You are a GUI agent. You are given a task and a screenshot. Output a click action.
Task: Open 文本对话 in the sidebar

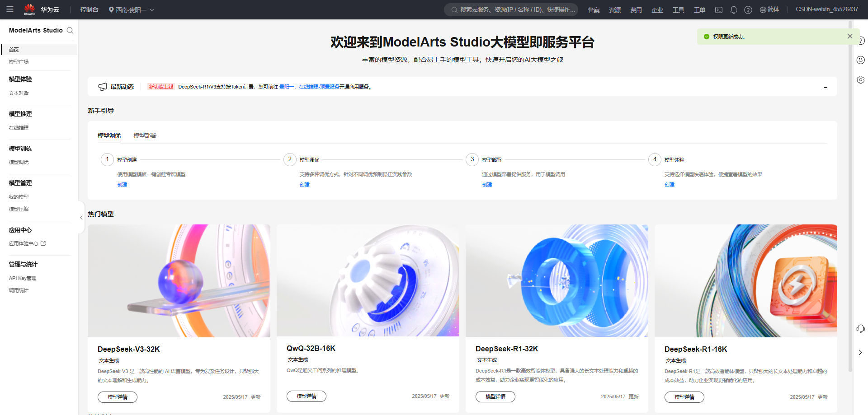tap(19, 93)
